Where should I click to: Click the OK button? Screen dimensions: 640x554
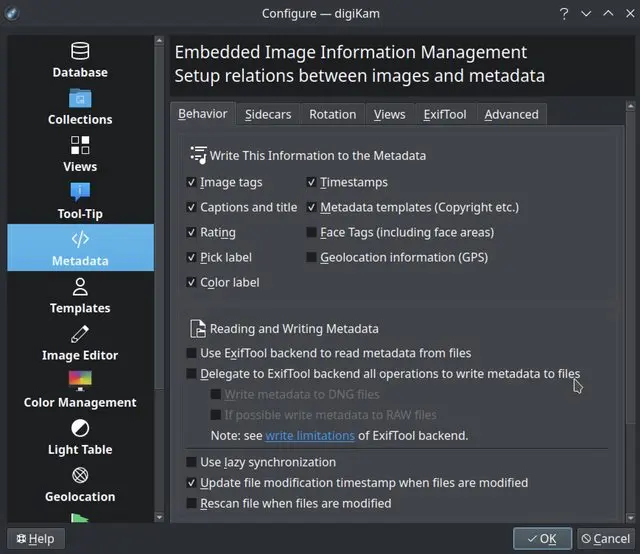542,539
